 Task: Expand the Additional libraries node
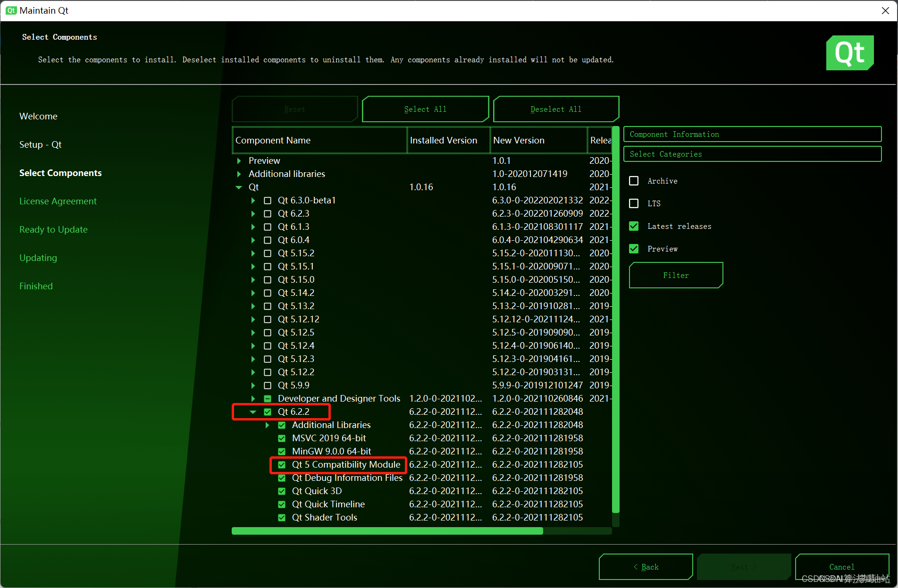click(239, 174)
